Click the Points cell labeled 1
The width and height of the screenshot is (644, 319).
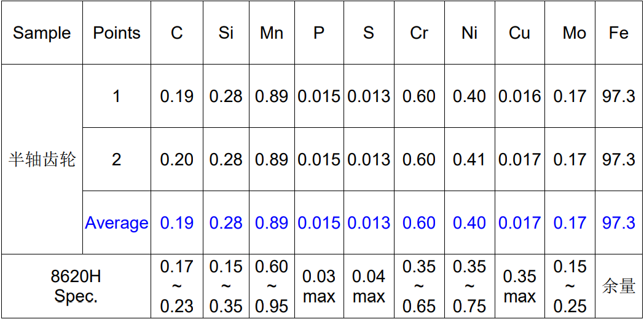click(117, 96)
